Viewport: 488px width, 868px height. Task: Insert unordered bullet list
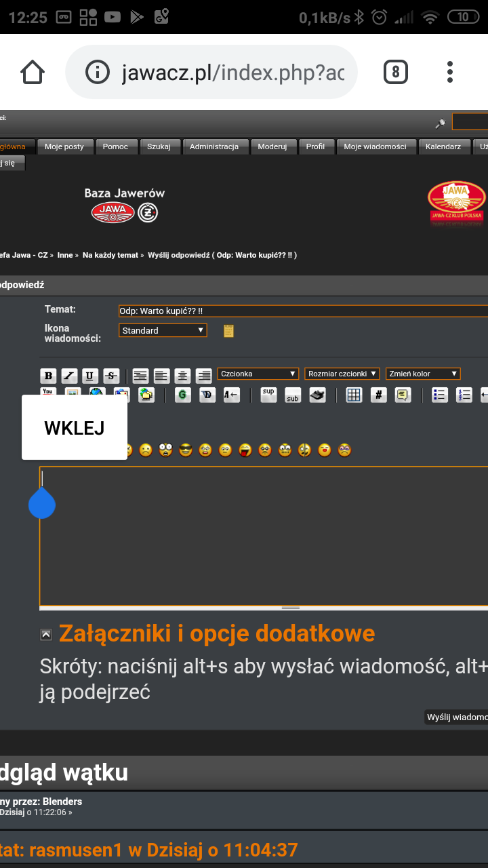point(440,395)
